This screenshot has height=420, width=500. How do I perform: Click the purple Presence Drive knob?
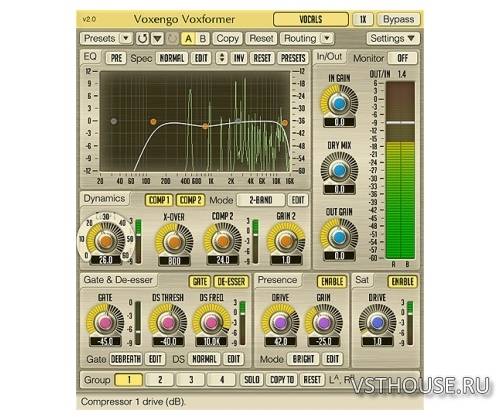[x=280, y=323]
